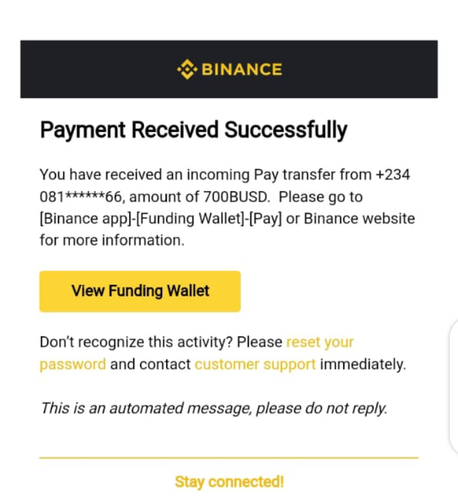Image resolution: width=458 pixels, height=500 pixels.
Task: Click 'Don't recognize this activity?' text
Action: (136, 342)
